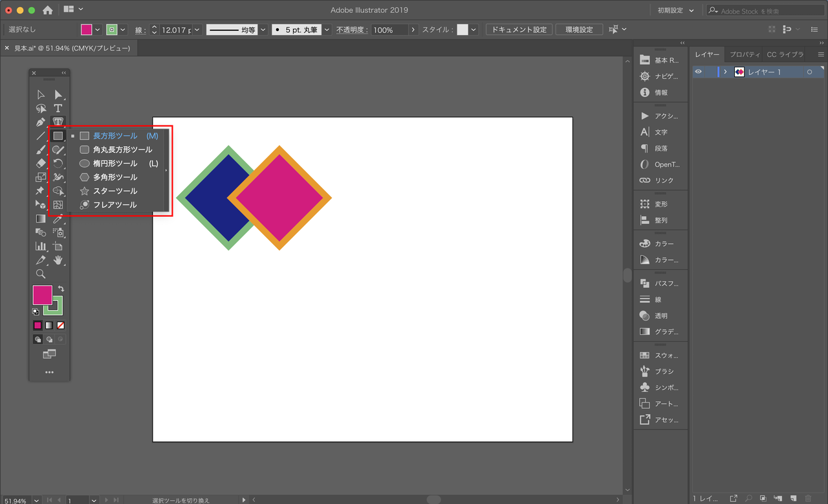Select the Pen tool
Viewport: 828px width, 504px height.
[41, 122]
